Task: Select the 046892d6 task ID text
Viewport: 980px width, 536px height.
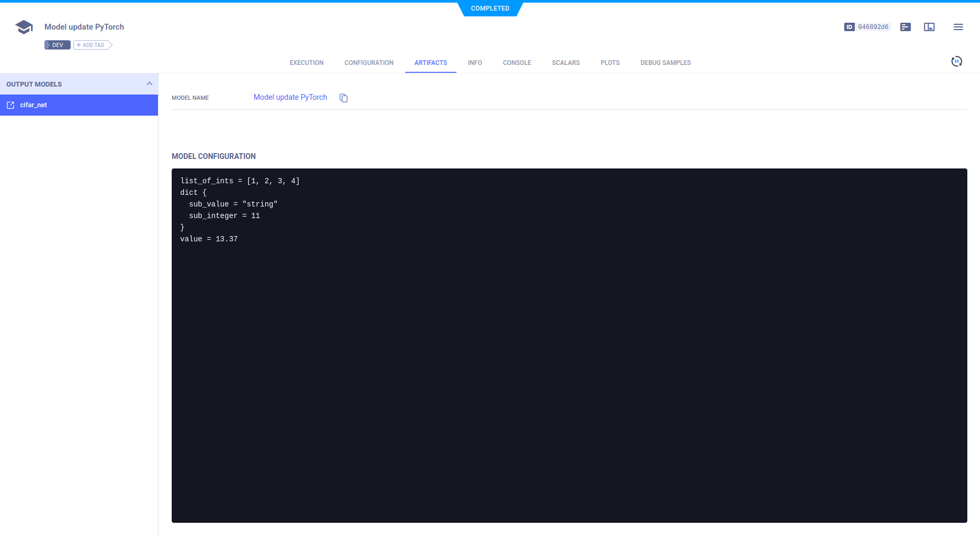Action: (x=872, y=27)
